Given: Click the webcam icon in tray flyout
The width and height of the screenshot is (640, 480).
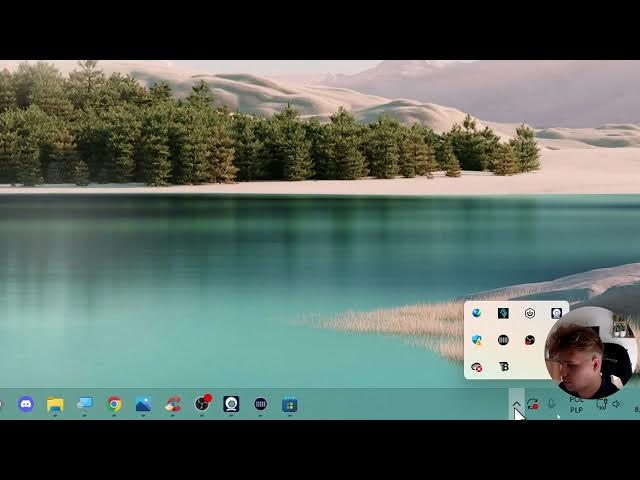Looking at the screenshot, I should pos(556,313).
